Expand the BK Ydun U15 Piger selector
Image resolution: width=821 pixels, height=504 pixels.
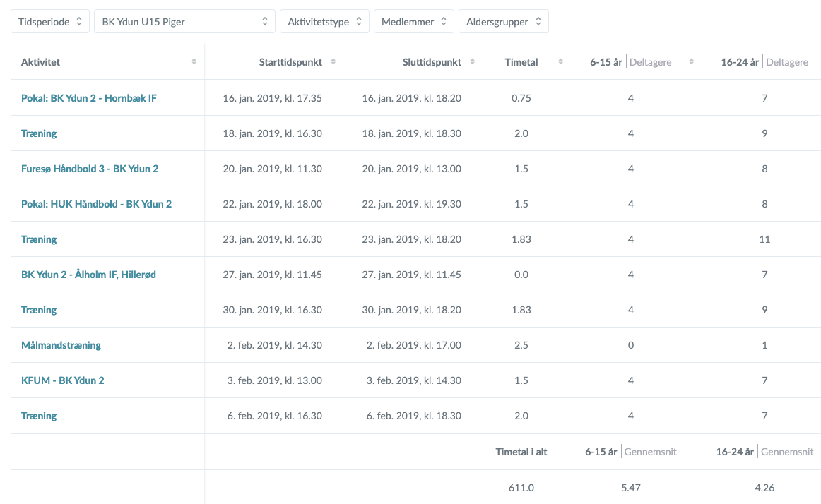click(x=185, y=22)
